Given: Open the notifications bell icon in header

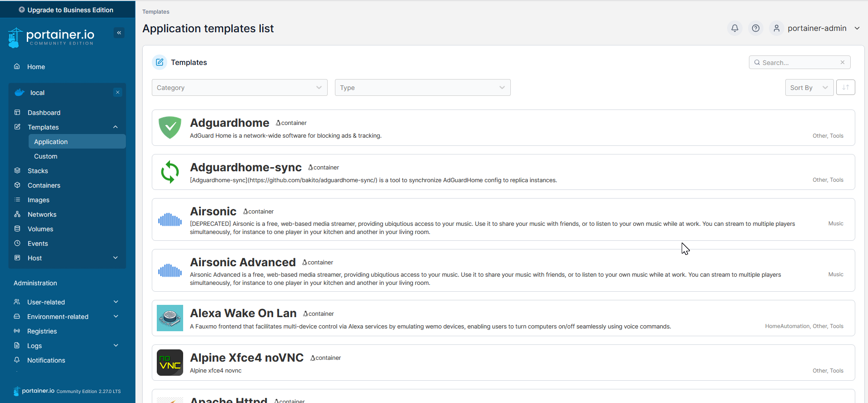Looking at the screenshot, I should point(735,28).
